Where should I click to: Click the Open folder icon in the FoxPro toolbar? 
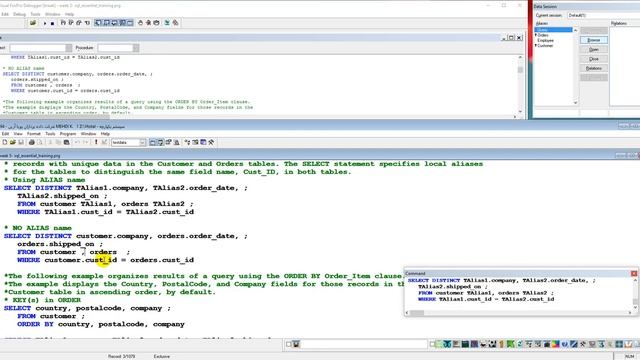(x=13, y=142)
